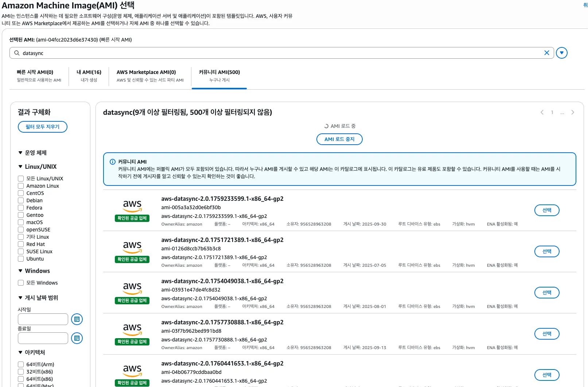
Task: Check the 64비트(Arm) architecture filter
Action: (21, 364)
